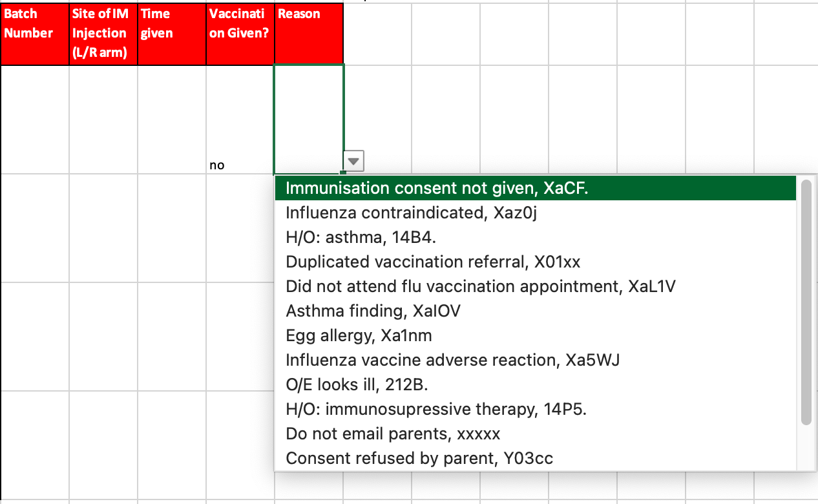Screen dimensions: 818x504
Task: Click the 'Time given' column header cell
Action: coord(172,34)
